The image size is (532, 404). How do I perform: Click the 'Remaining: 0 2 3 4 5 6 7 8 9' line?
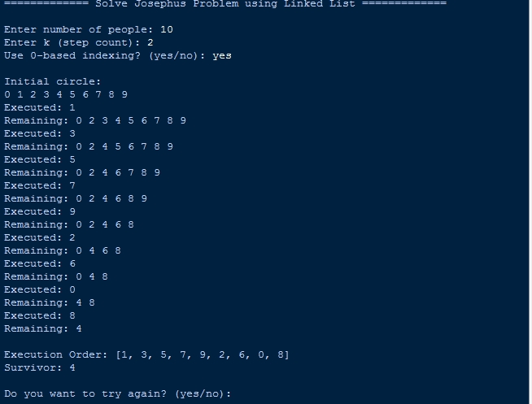click(x=95, y=120)
